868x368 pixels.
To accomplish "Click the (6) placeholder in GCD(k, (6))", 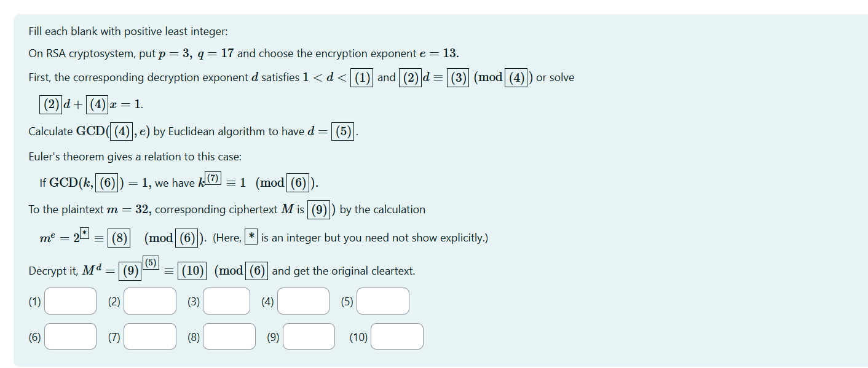I will [107, 182].
